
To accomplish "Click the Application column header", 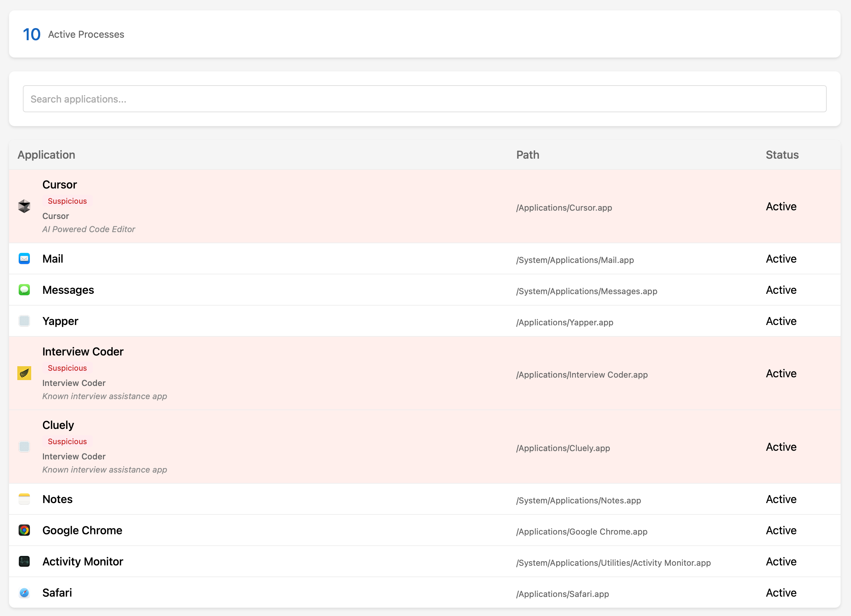I will click(46, 155).
